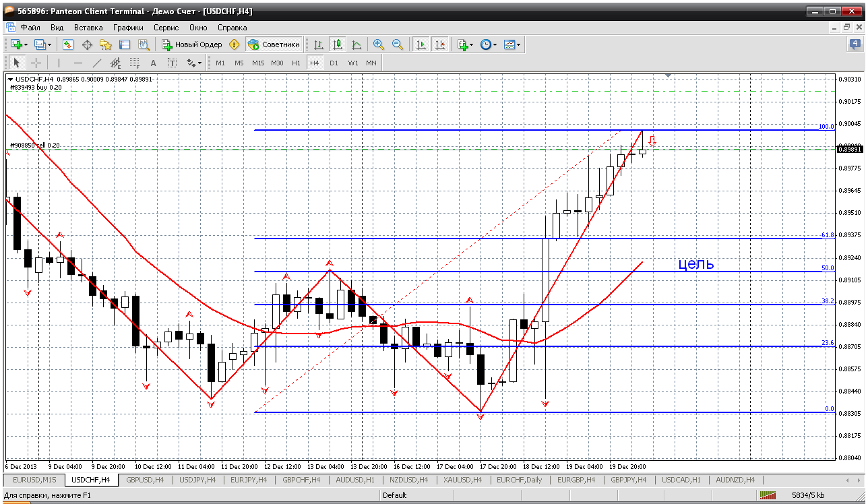
Task: Show earlier chart tabs with left arrow
Action: point(848,480)
